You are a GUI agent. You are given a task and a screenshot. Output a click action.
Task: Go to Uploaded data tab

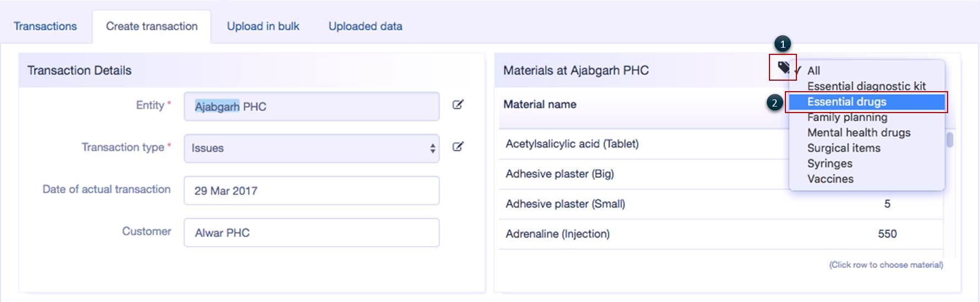click(365, 26)
